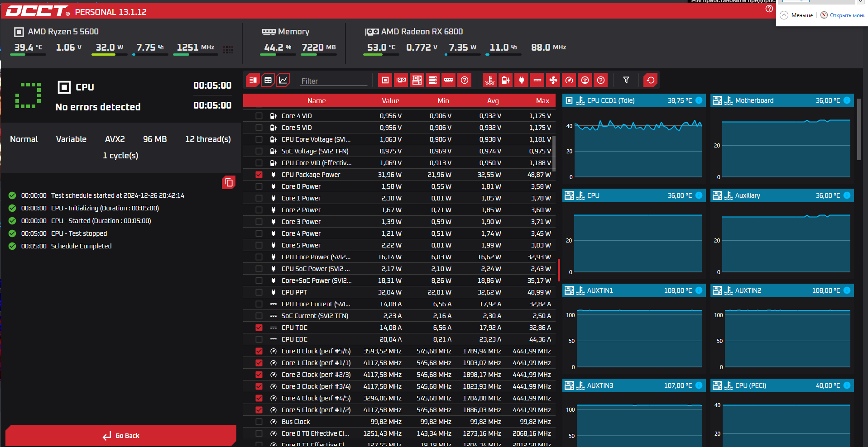Check the SoC Voltage (SVI2 TFN) checkbox
The height and width of the screenshot is (447, 868).
259,151
